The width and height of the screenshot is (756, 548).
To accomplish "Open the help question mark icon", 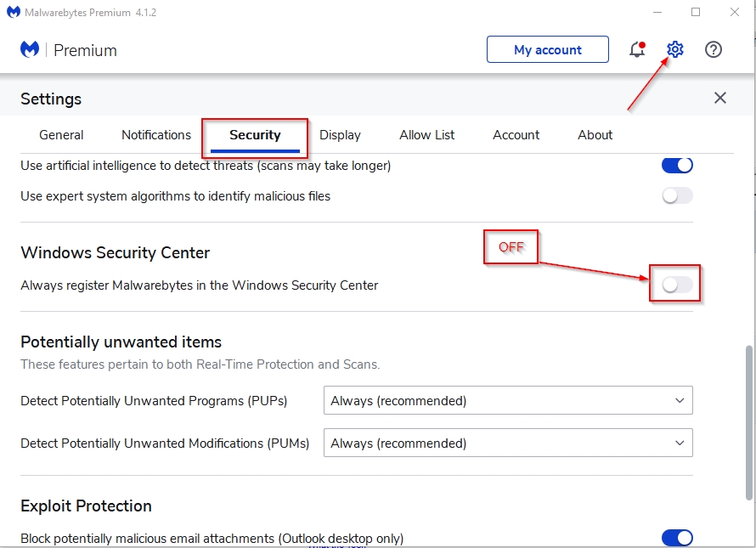I will [x=713, y=49].
